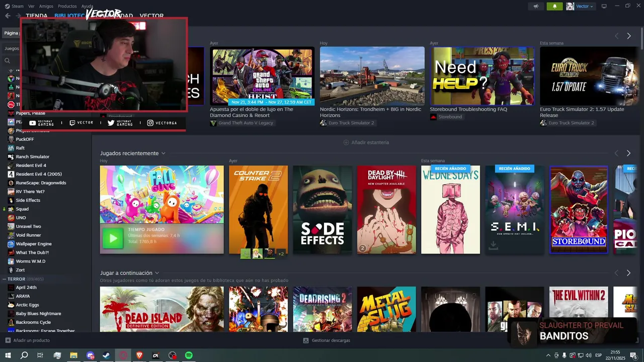Screen dimensions: 644x362
Task: Click the green play button on Fall Guys
Action: pyautogui.click(x=113, y=238)
